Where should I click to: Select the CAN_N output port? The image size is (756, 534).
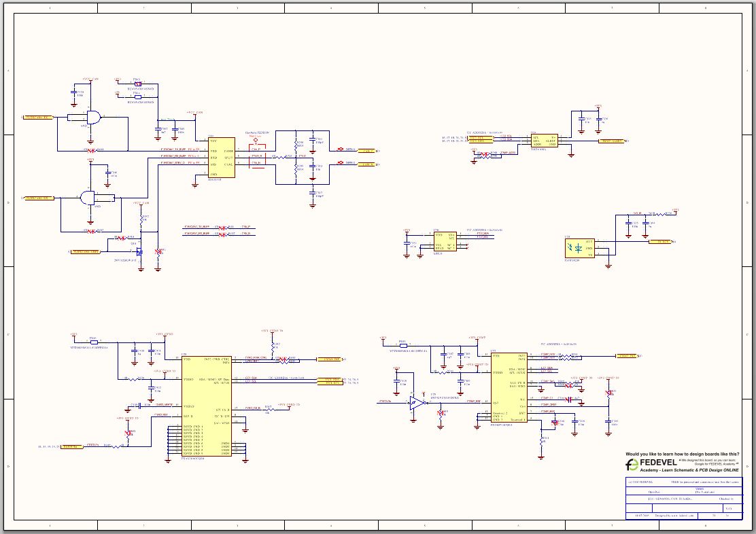coord(366,165)
